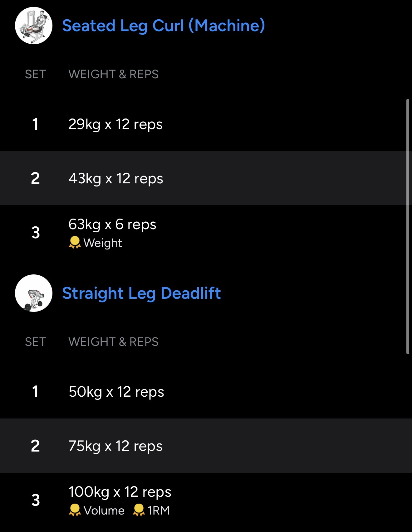412x532 pixels.
Task: Tap the Seated Leg Curl exercise thumbnail
Action: tap(34, 26)
